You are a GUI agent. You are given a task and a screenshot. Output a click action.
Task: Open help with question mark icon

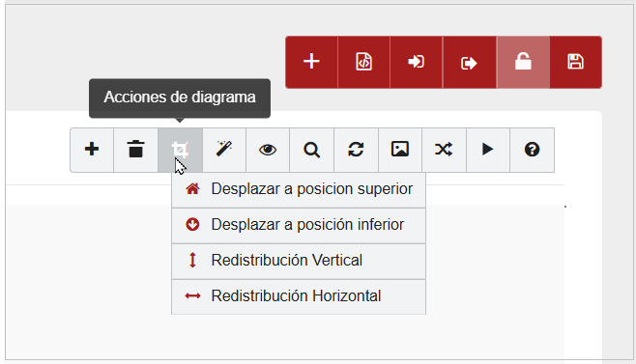click(x=532, y=150)
